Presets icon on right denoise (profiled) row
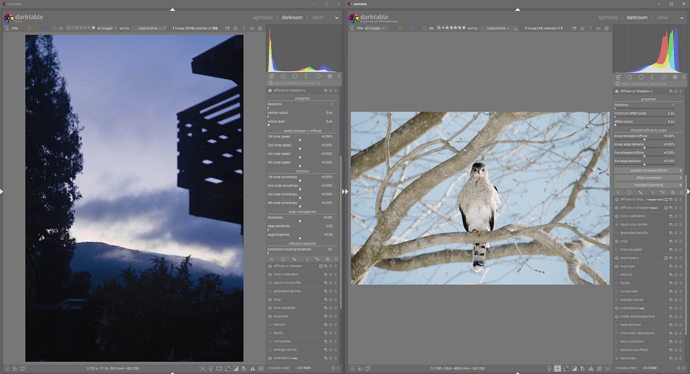690x374 pixels. coord(681,350)
